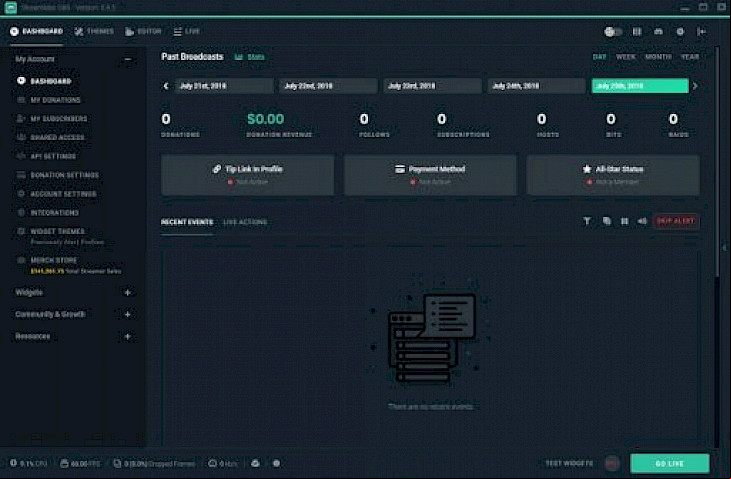This screenshot has width=731, height=479.
Task: Pause the alert queue icon
Action: (624, 221)
